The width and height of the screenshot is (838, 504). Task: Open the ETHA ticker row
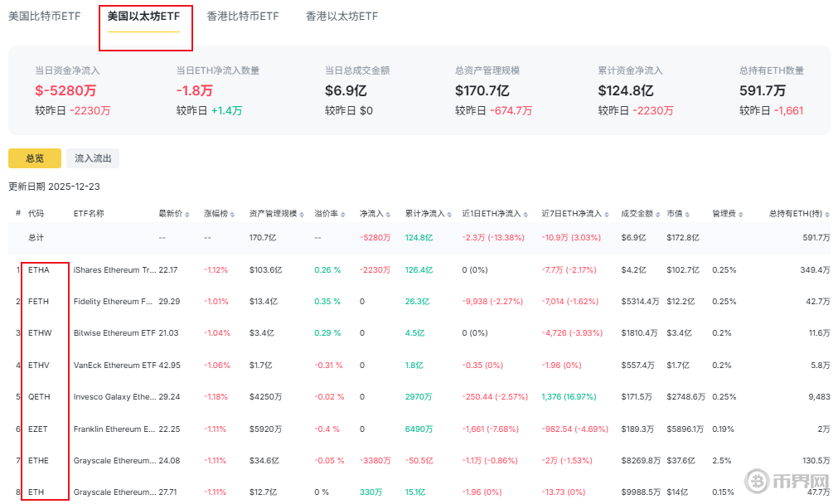click(x=39, y=269)
